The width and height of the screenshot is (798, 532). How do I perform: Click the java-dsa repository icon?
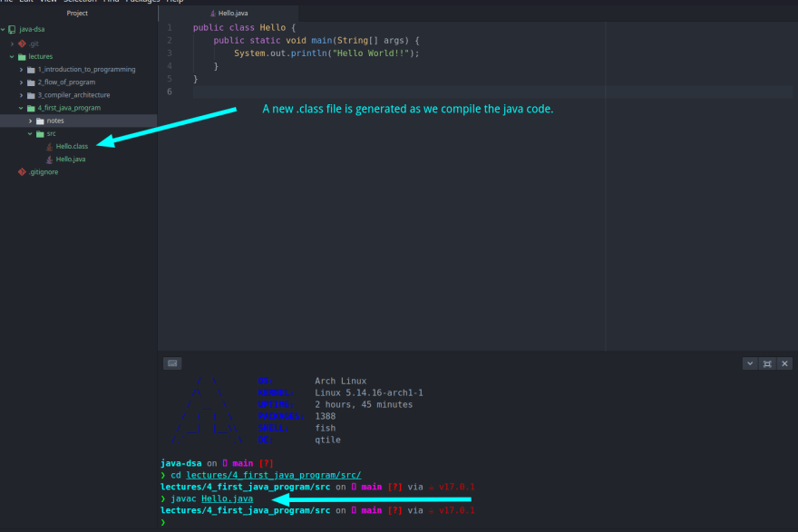pos(12,30)
